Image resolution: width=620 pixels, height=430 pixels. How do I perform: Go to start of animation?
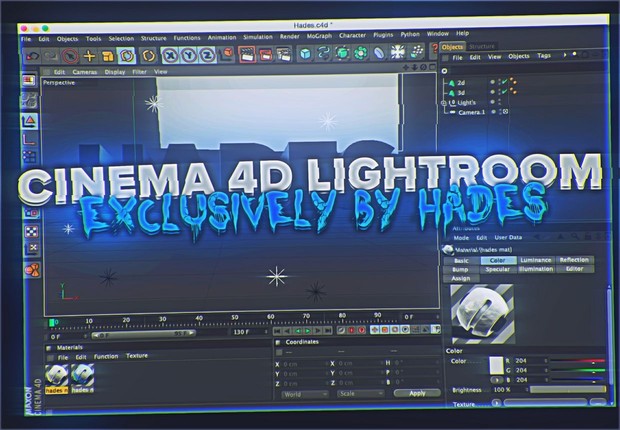point(277,331)
